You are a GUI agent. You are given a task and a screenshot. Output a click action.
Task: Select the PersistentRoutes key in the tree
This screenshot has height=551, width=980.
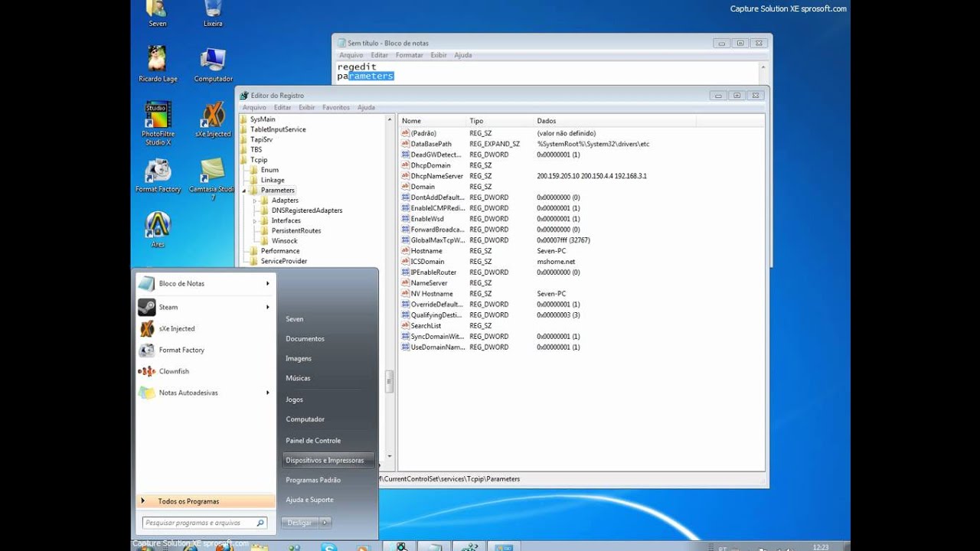tap(296, 230)
